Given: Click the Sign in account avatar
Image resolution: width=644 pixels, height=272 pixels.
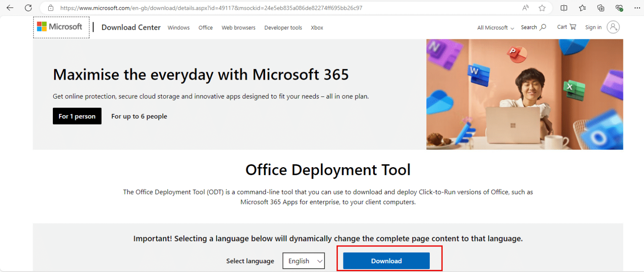Looking at the screenshot, I should coord(613,27).
